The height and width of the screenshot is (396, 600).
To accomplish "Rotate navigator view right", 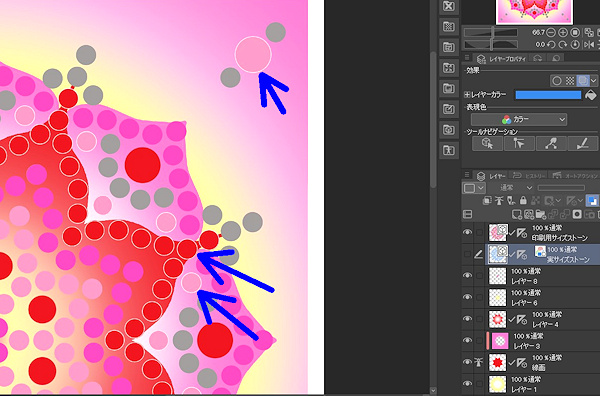I will (562, 45).
